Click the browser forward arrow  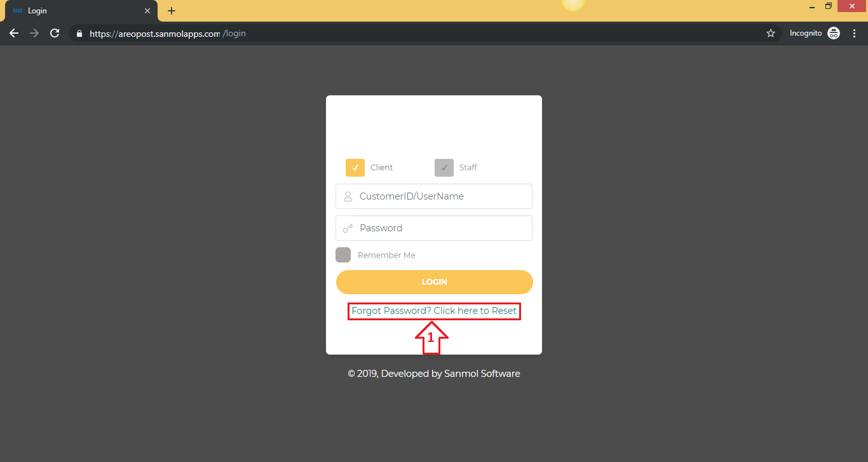34,33
